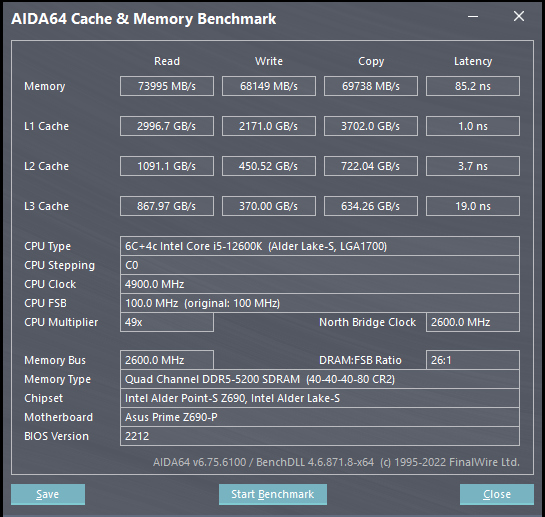The width and height of the screenshot is (545, 517).
Task: Click the Save button
Action: pos(48,494)
